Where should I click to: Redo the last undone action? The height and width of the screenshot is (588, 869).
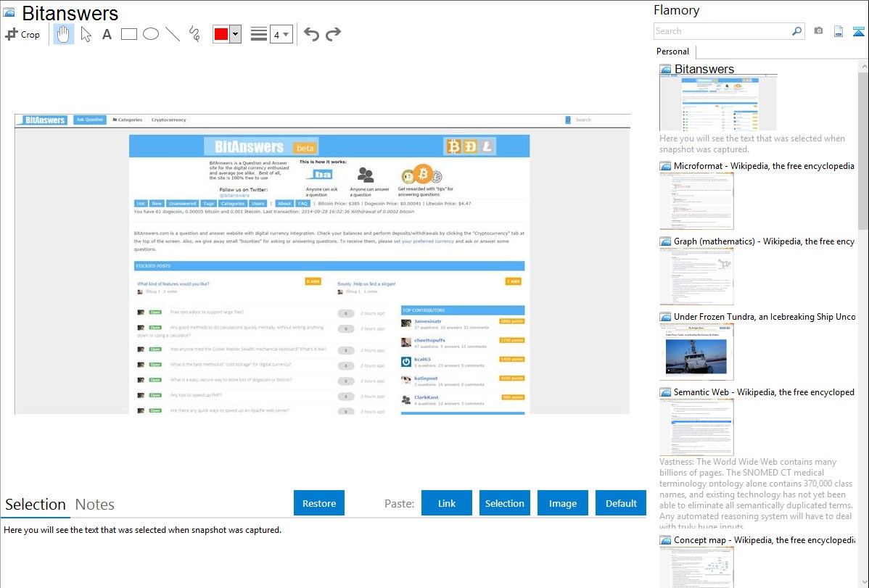click(333, 34)
